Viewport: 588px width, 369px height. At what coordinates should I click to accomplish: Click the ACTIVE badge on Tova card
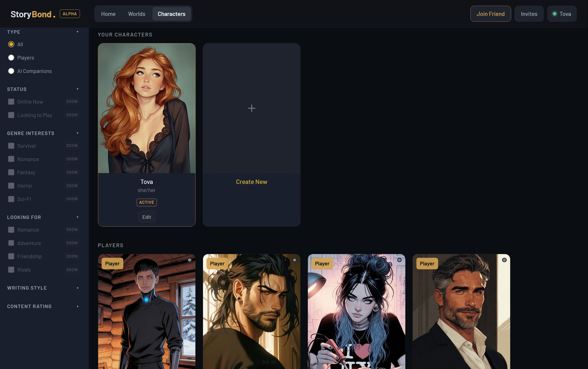(146, 202)
